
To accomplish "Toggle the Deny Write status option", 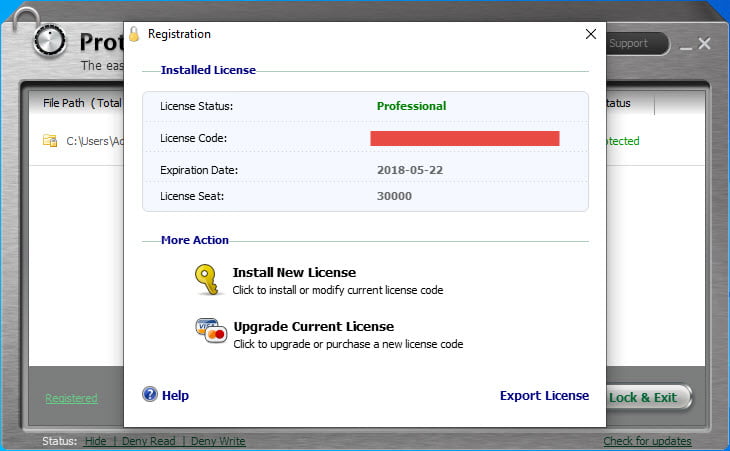I will point(218,441).
